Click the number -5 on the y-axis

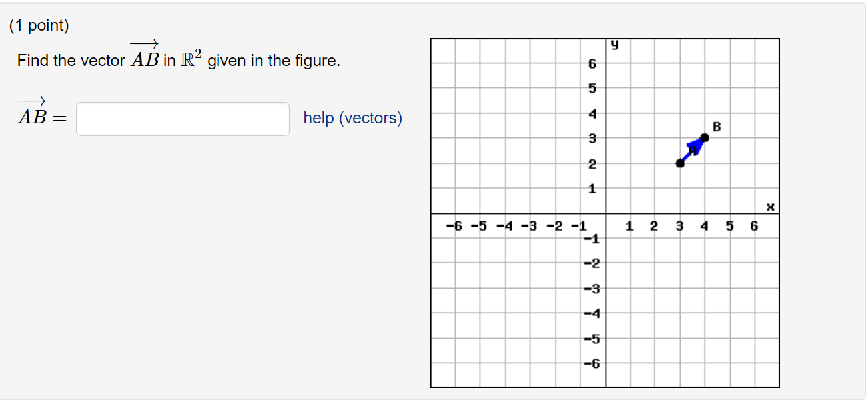coord(592,339)
